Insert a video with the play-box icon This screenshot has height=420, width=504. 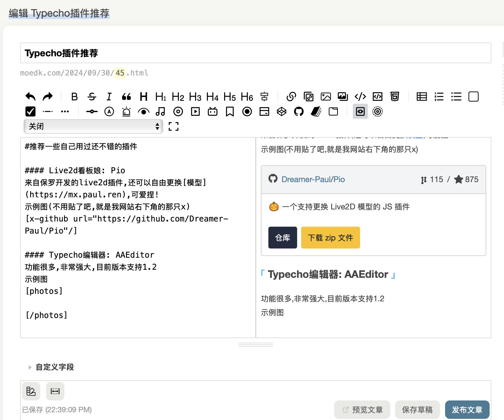[x=195, y=111]
